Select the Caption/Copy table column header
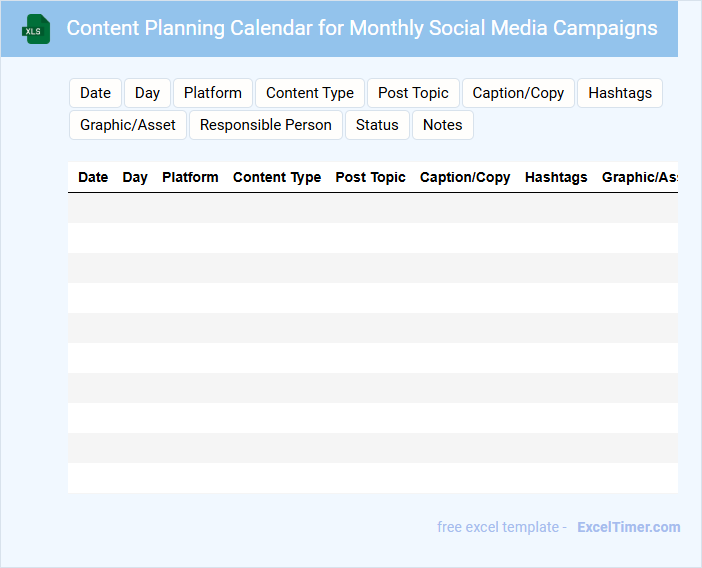The image size is (702, 568). click(x=465, y=177)
